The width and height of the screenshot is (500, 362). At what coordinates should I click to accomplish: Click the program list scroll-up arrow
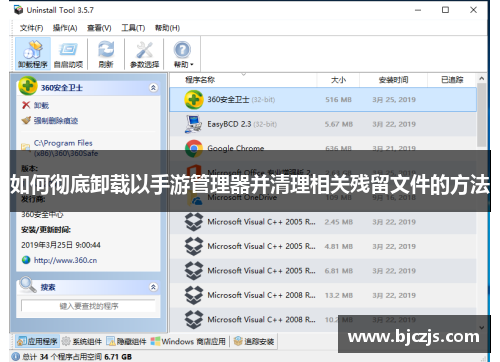click(x=481, y=79)
